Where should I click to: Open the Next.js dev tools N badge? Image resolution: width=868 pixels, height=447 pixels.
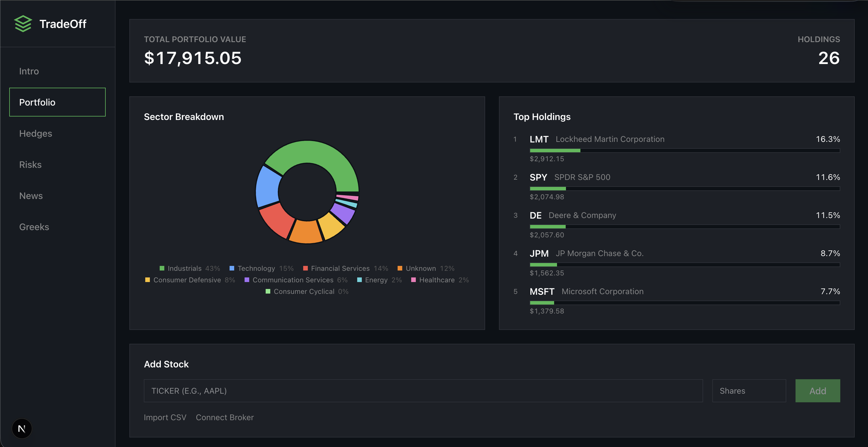tap(22, 429)
